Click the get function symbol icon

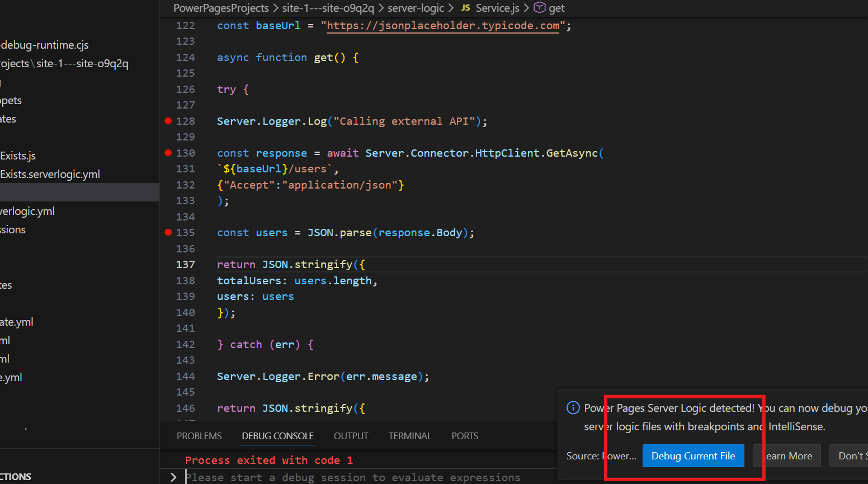pos(540,8)
